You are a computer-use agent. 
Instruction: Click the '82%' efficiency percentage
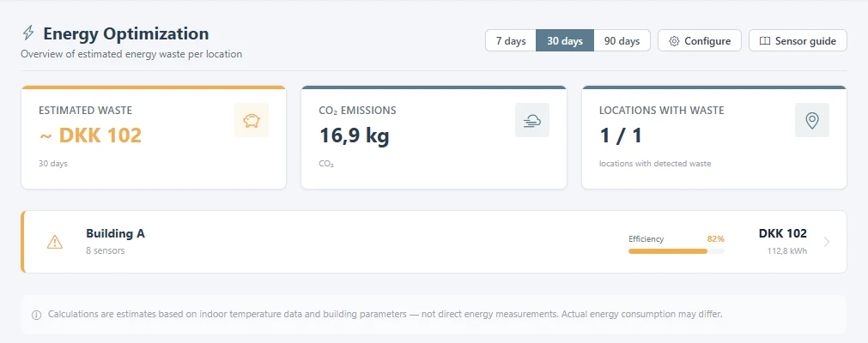[715, 239]
